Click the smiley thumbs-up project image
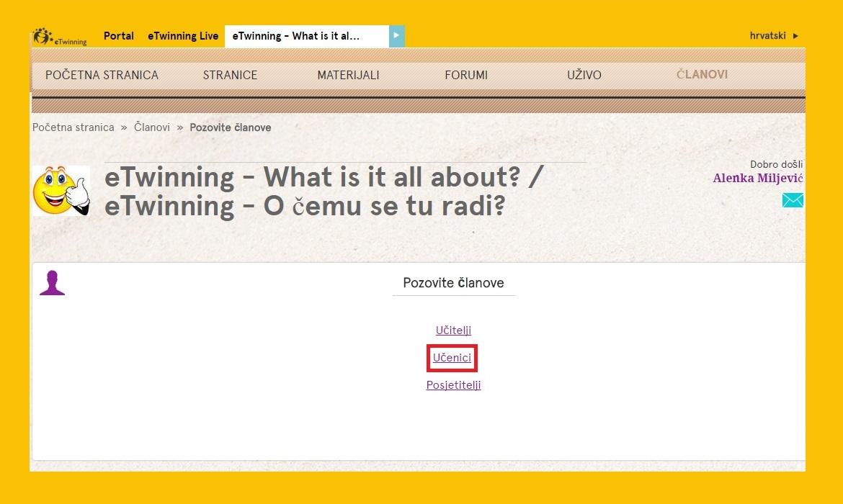The image size is (843, 504). point(61,190)
